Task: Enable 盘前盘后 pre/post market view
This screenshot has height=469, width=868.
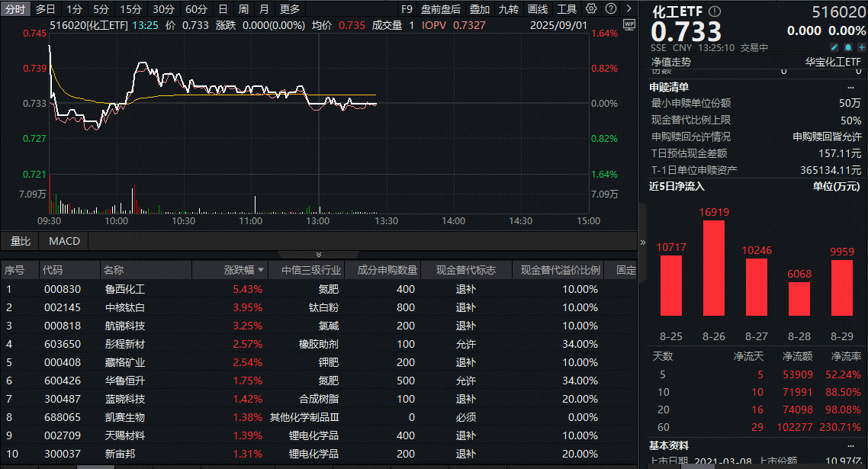Action: point(439,8)
